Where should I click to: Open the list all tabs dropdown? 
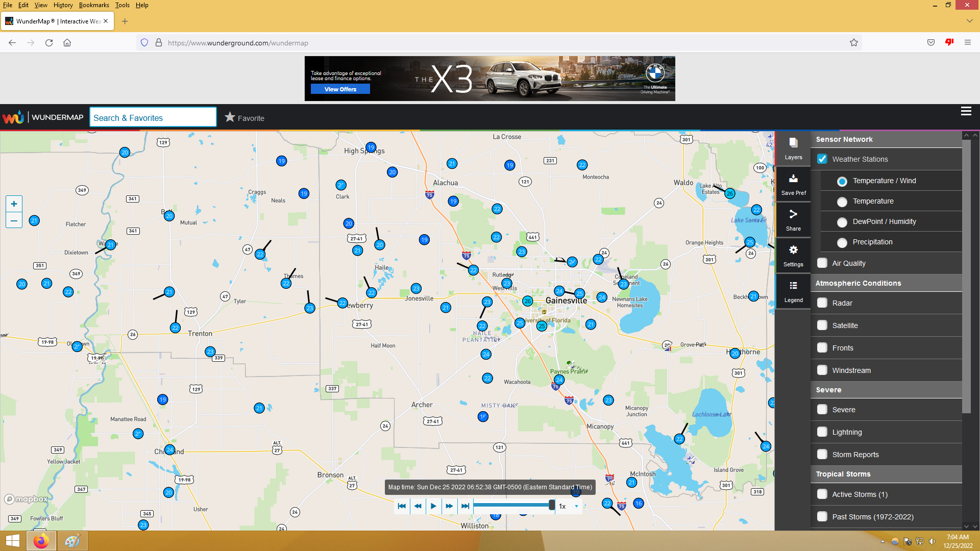(969, 21)
